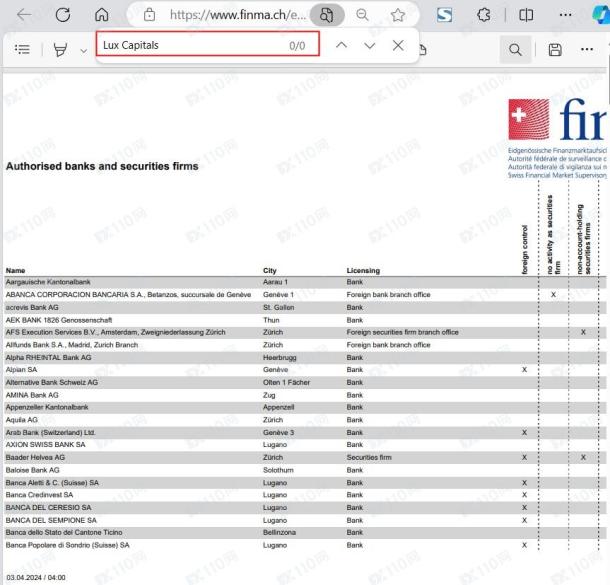This screenshot has width=610, height=585.
Task: Close the find bar with X
Action: click(398, 45)
